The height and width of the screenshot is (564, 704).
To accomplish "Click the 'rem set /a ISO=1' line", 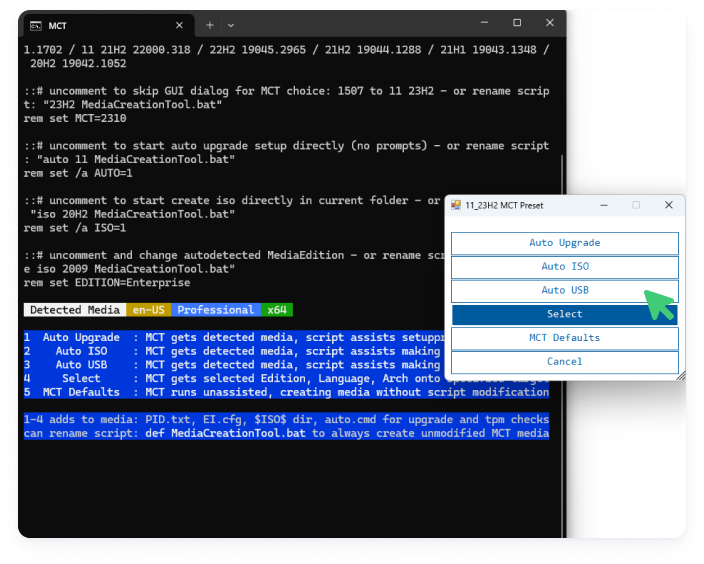I will 75,228.
